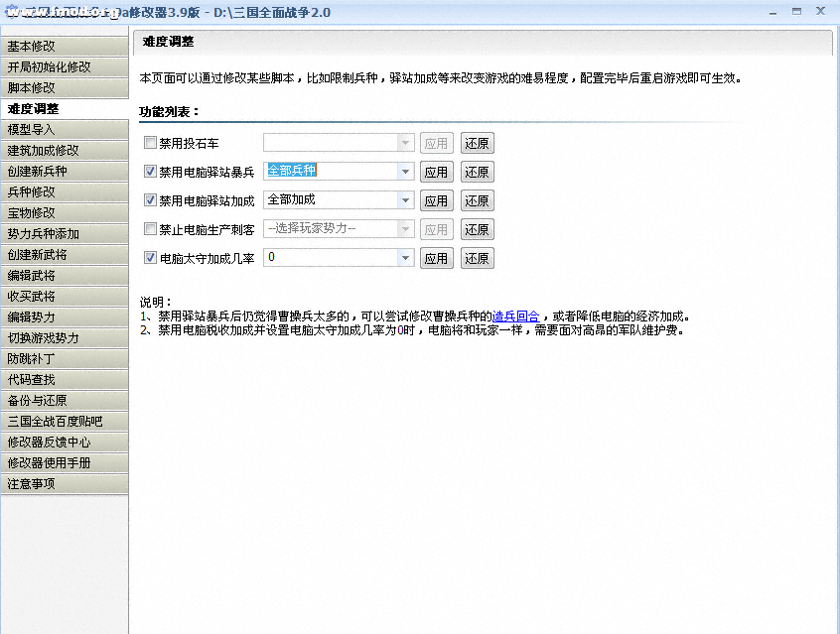Image resolution: width=840 pixels, height=634 pixels.
Task: Go to the 编辑武将 page
Action: pos(65,275)
